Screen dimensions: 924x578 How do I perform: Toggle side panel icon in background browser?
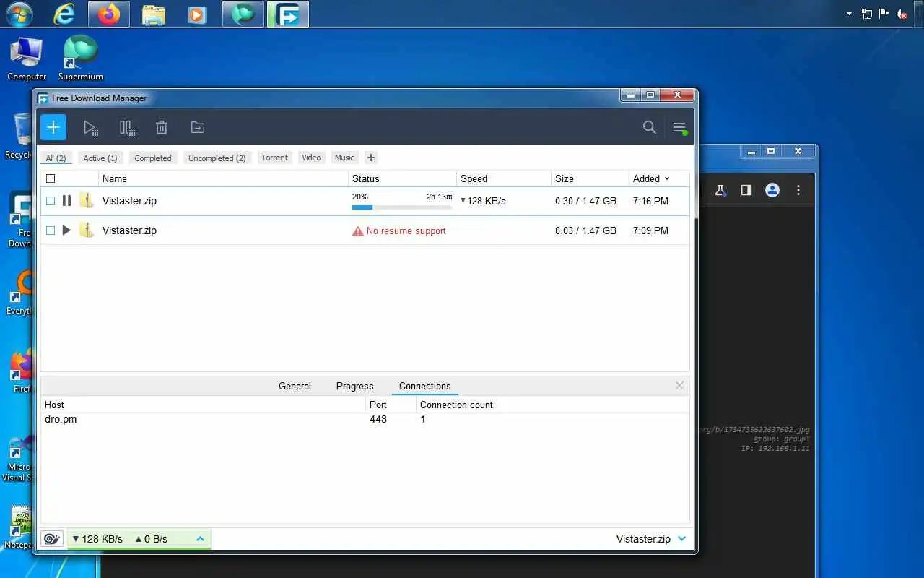(746, 190)
